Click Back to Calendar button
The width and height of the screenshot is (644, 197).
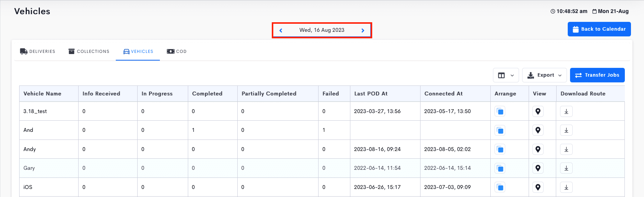tap(599, 29)
